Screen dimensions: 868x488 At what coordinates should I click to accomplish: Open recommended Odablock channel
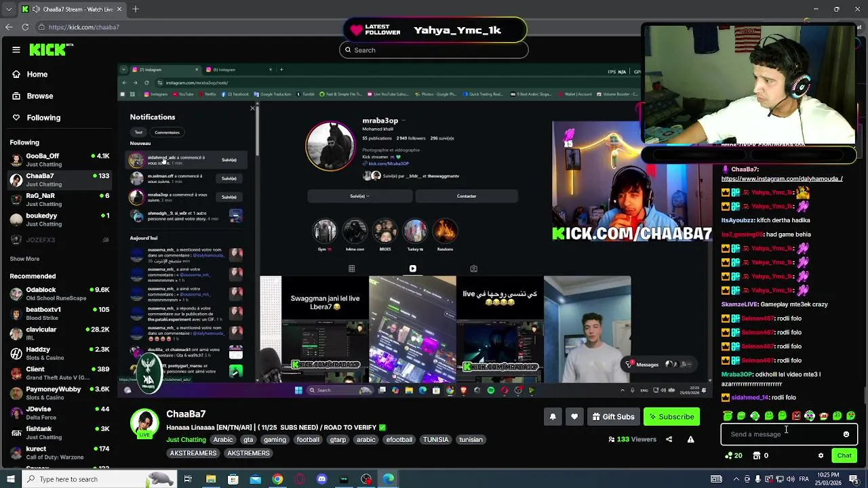click(x=58, y=293)
